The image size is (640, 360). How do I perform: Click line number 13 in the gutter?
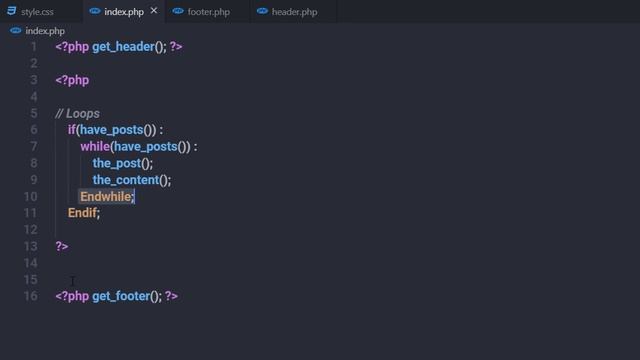(x=31, y=246)
